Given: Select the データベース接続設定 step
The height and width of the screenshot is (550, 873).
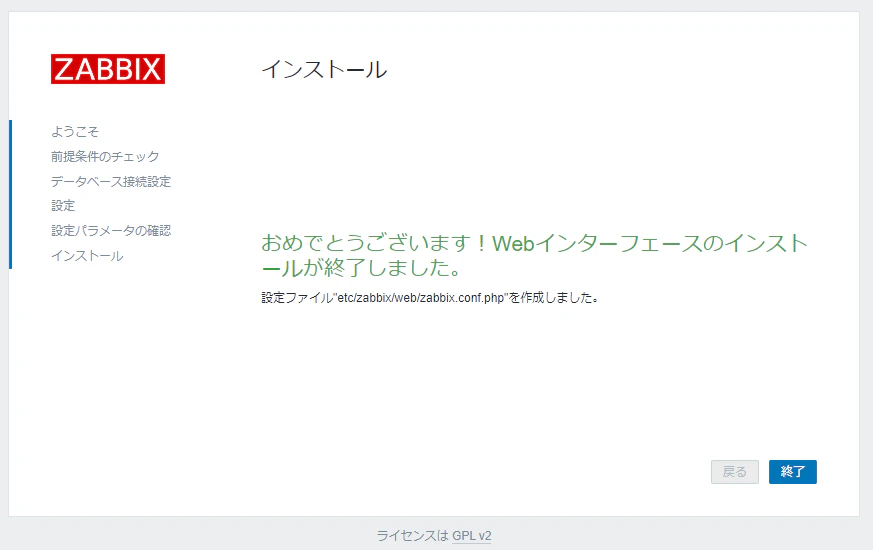Looking at the screenshot, I should coord(111,181).
